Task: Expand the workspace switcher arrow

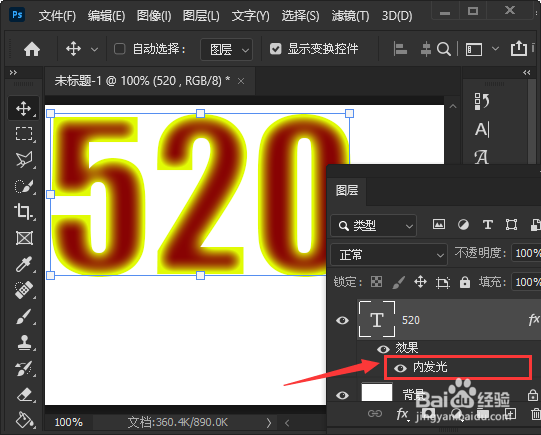Action: (495, 49)
